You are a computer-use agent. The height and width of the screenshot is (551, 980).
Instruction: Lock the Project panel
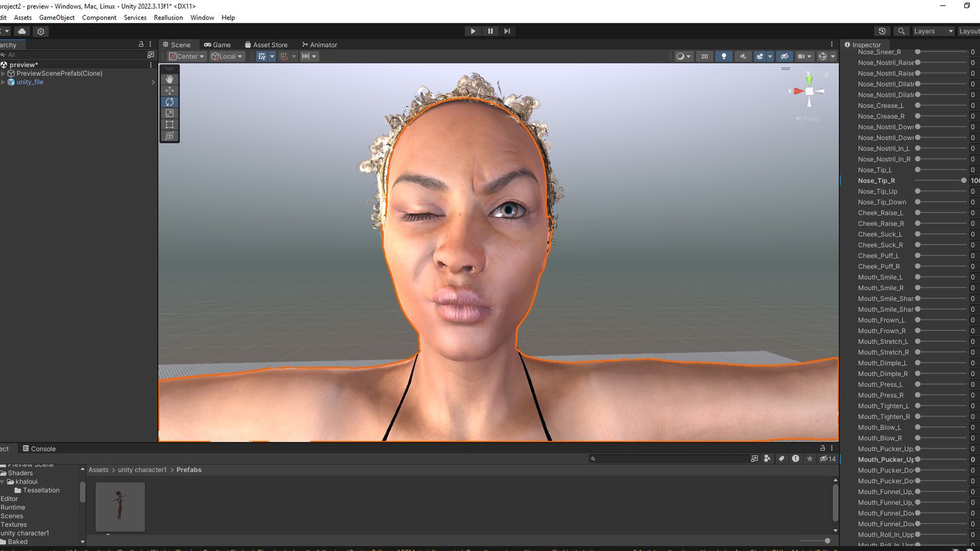pyautogui.click(x=822, y=448)
